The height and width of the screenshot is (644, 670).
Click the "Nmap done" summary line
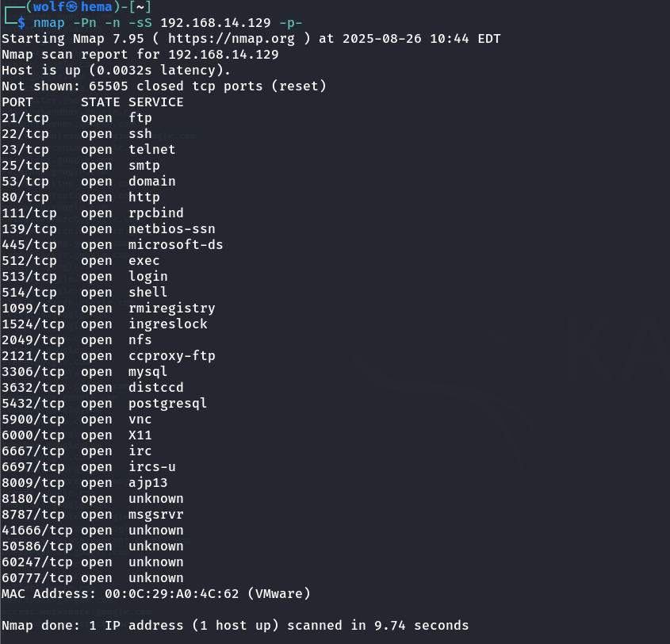point(235,625)
